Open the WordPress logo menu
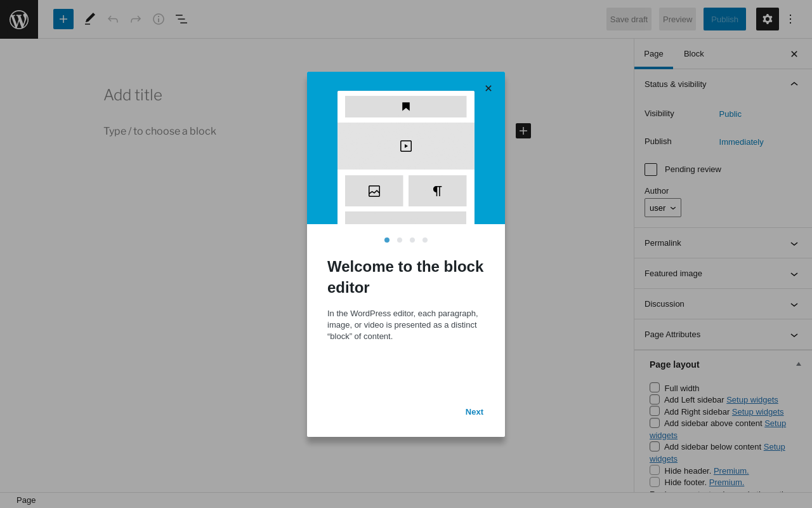The image size is (812, 508). [19, 19]
